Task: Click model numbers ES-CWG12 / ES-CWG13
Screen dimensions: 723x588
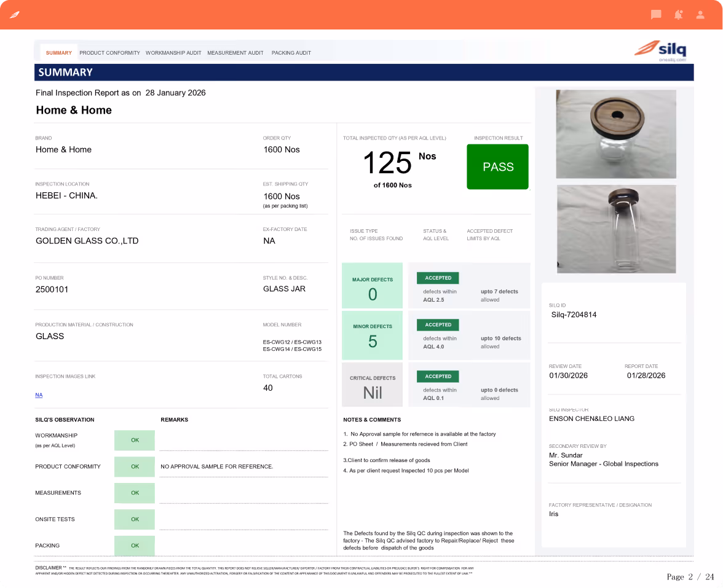Action: (x=292, y=342)
